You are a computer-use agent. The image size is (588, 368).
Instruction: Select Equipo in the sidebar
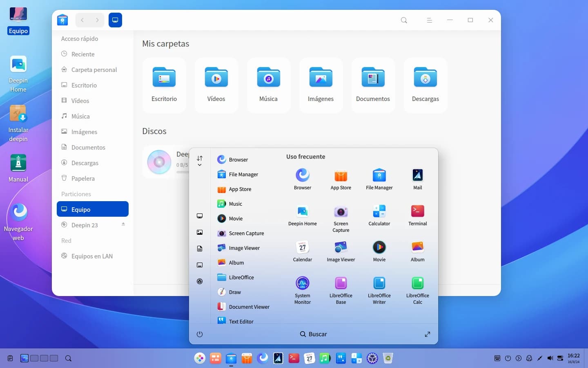93,209
